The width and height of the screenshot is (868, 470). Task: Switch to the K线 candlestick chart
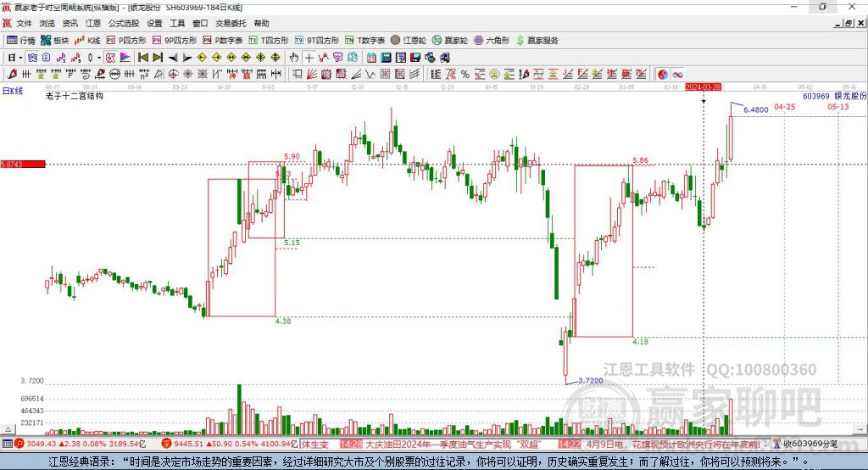pyautogui.click(x=87, y=41)
